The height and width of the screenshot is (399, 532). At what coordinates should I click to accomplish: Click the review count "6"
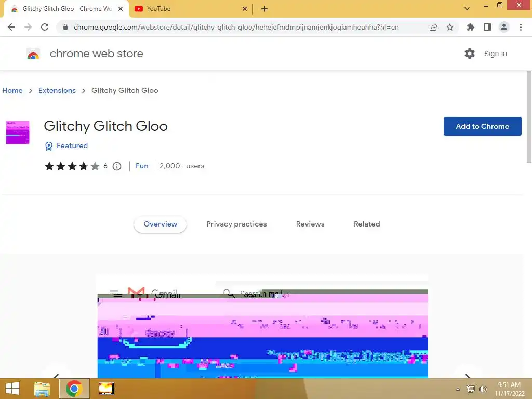coord(105,166)
